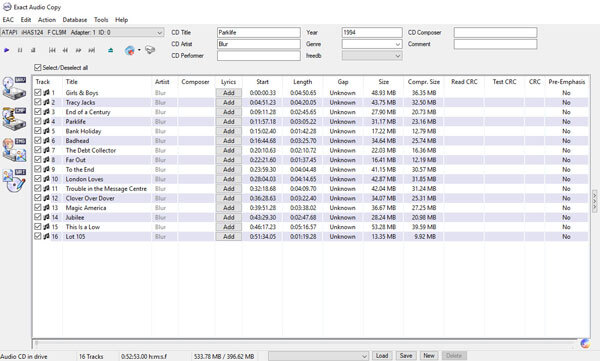The height and width of the screenshot is (361, 600).
Task: Click the Load profile button
Action: (x=382, y=356)
